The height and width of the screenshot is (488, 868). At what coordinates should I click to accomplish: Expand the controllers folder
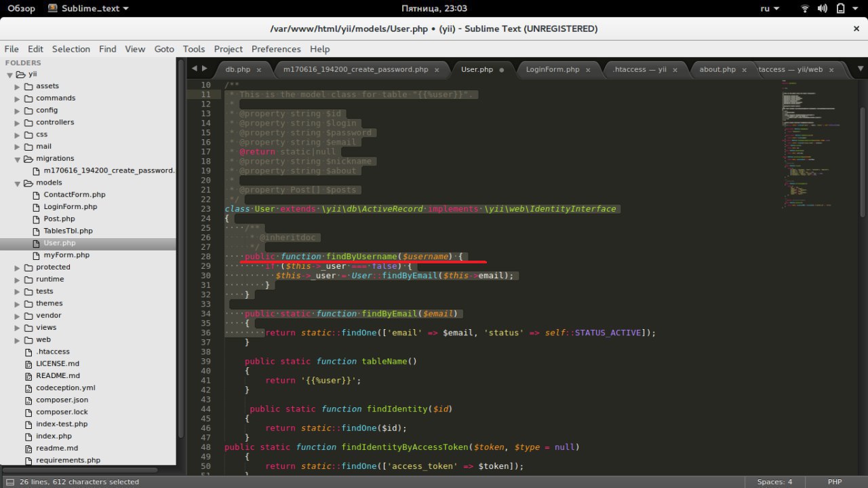point(18,123)
